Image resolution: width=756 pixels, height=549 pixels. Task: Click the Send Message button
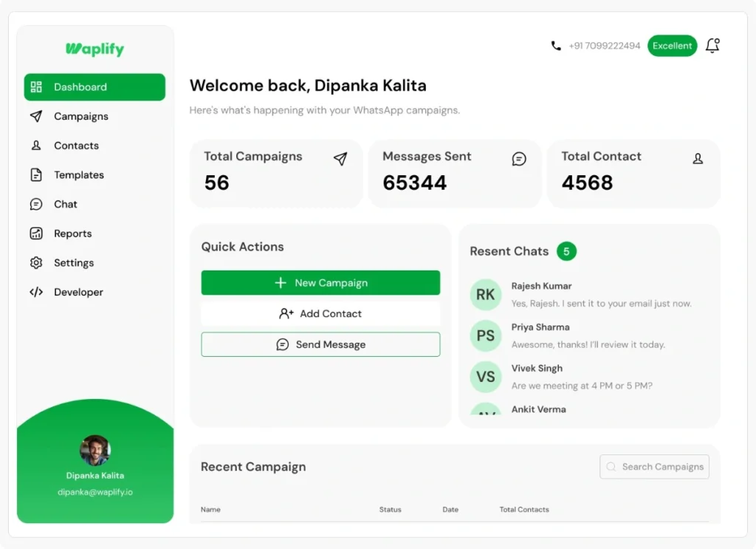click(x=320, y=344)
